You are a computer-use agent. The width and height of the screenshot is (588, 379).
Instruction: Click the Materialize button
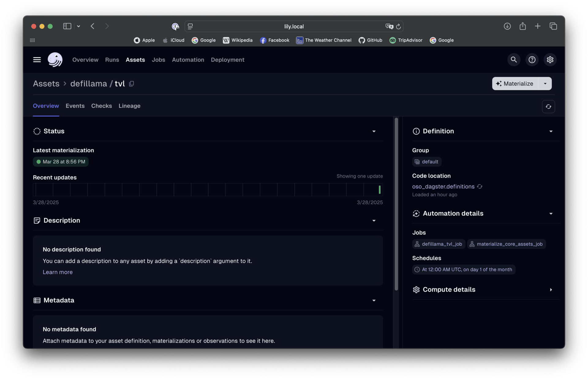coord(515,83)
